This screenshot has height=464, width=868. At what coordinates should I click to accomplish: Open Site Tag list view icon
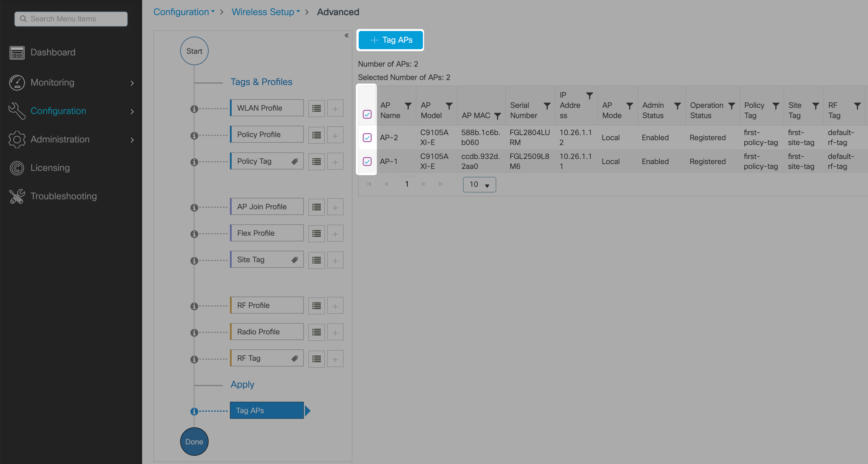(316, 260)
